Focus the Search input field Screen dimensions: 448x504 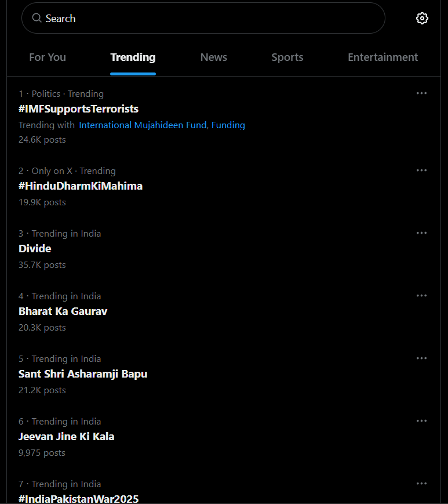point(203,18)
